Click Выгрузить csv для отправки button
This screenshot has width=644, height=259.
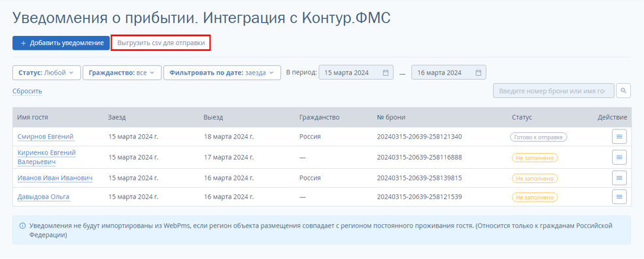tap(161, 43)
